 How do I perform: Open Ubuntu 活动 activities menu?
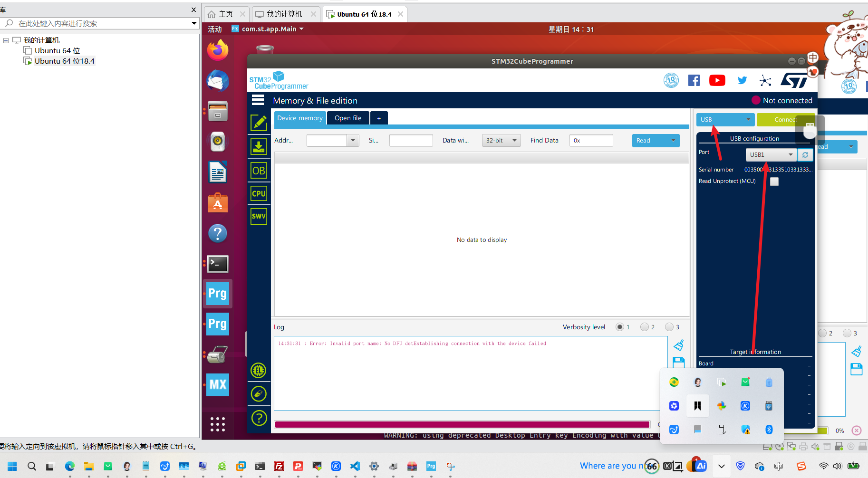[x=215, y=29]
